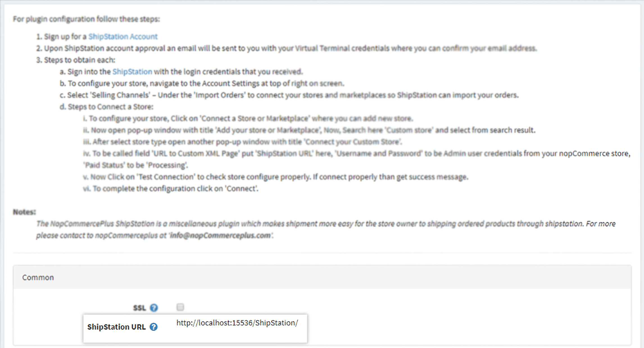
Task: Click the 'Steps to Connect a Store' line
Action: tap(106, 107)
